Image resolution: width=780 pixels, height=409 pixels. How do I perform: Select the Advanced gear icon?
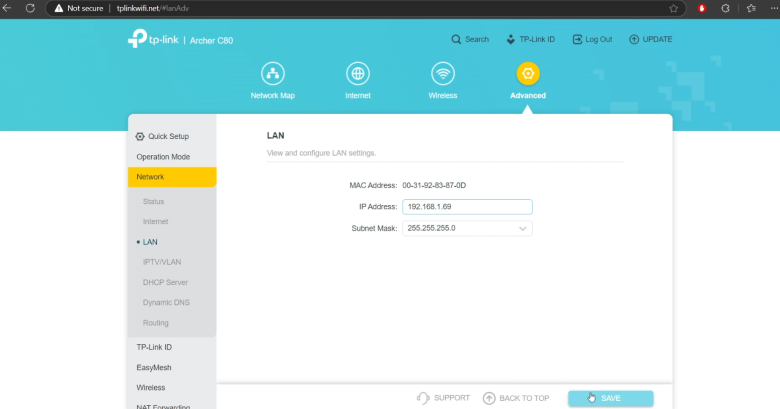[x=528, y=74]
